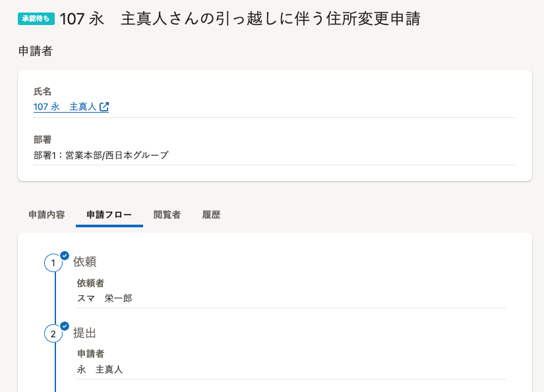The width and height of the screenshot is (544, 392).
Task: Click the 申請者 section heading
Action: pos(36,51)
